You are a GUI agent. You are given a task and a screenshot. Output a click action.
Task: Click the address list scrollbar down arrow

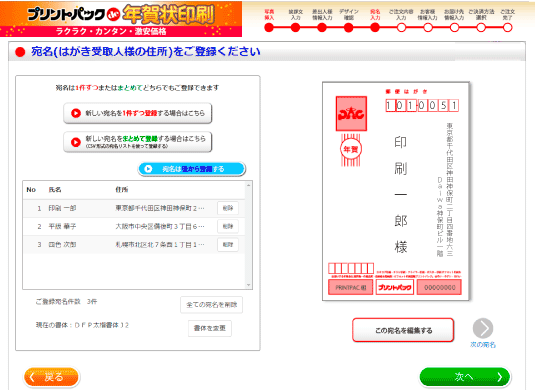(x=248, y=285)
